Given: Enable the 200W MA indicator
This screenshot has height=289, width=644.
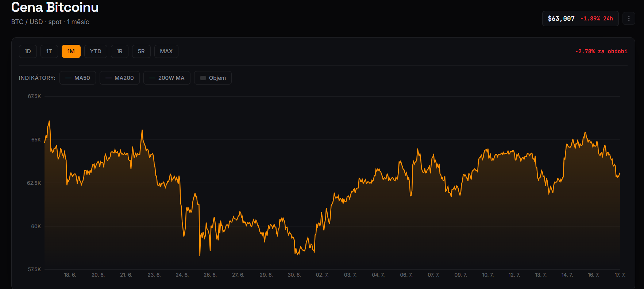Looking at the screenshot, I should (x=167, y=78).
